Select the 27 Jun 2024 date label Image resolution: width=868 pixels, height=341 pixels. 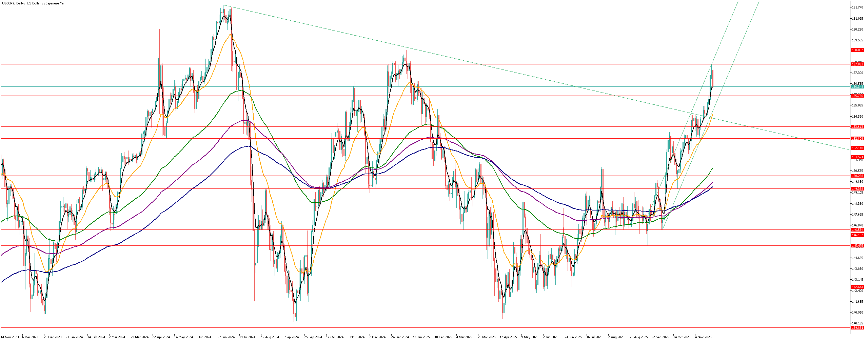[226, 337]
